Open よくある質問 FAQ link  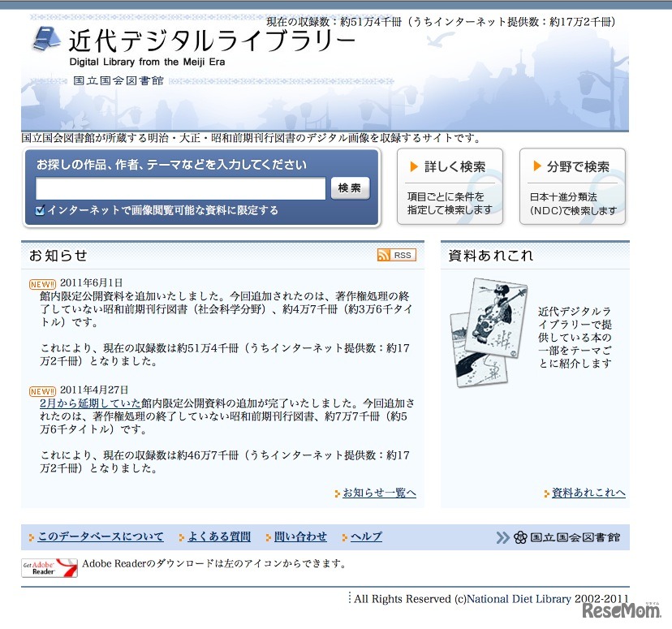(x=219, y=536)
